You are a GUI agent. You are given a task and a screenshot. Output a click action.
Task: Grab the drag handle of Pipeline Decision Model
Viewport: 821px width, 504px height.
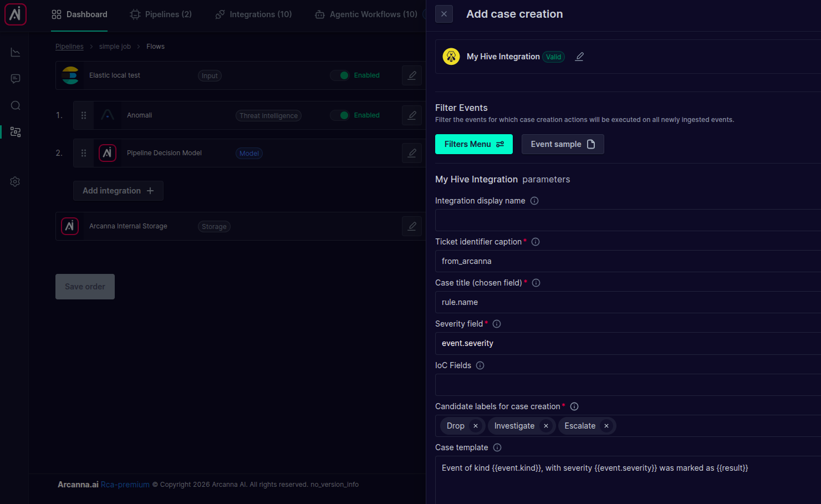click(84, 153)
